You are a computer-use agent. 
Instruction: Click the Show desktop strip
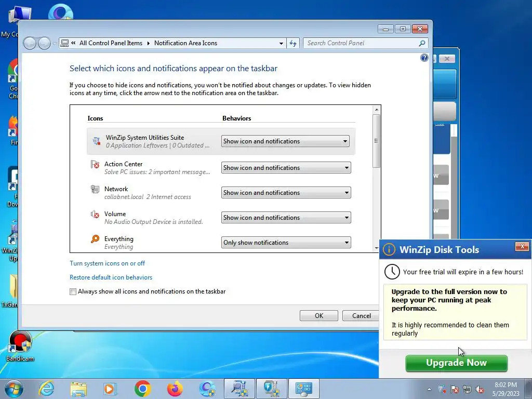[x=528, y=389]
